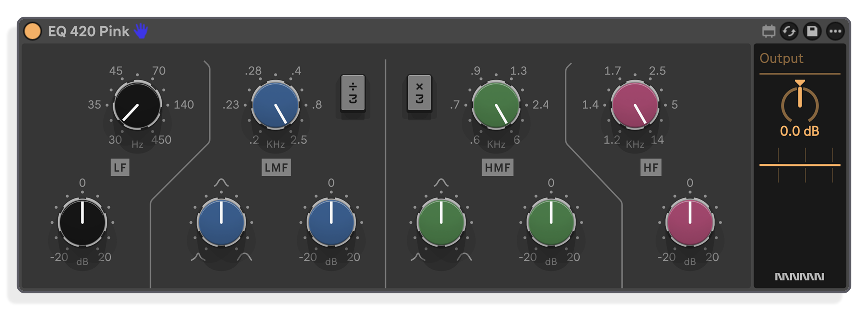The height and width of the screenshot is (310, 868).
Task: Click the hot-swap circular arrows icon
Action: [789, 31]
